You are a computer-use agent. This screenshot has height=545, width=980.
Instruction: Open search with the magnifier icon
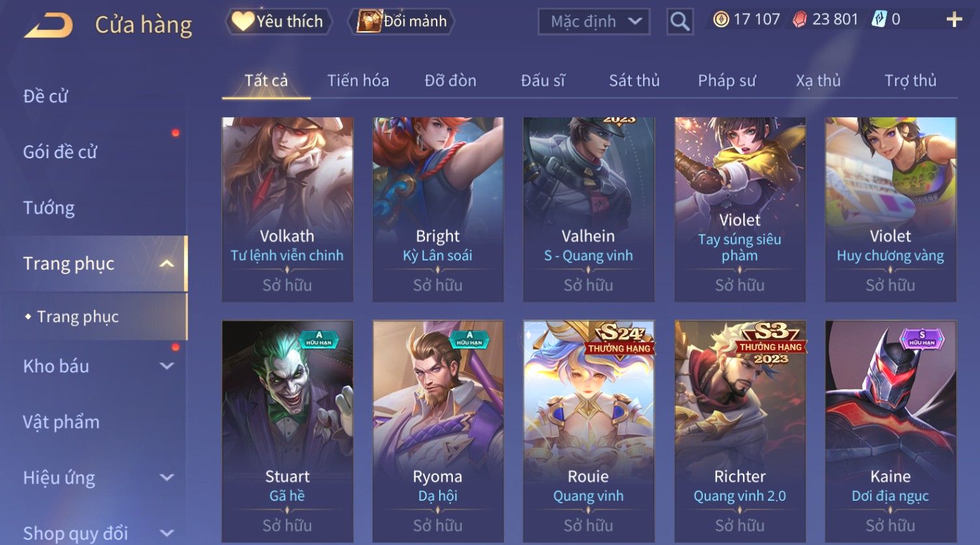679,21
